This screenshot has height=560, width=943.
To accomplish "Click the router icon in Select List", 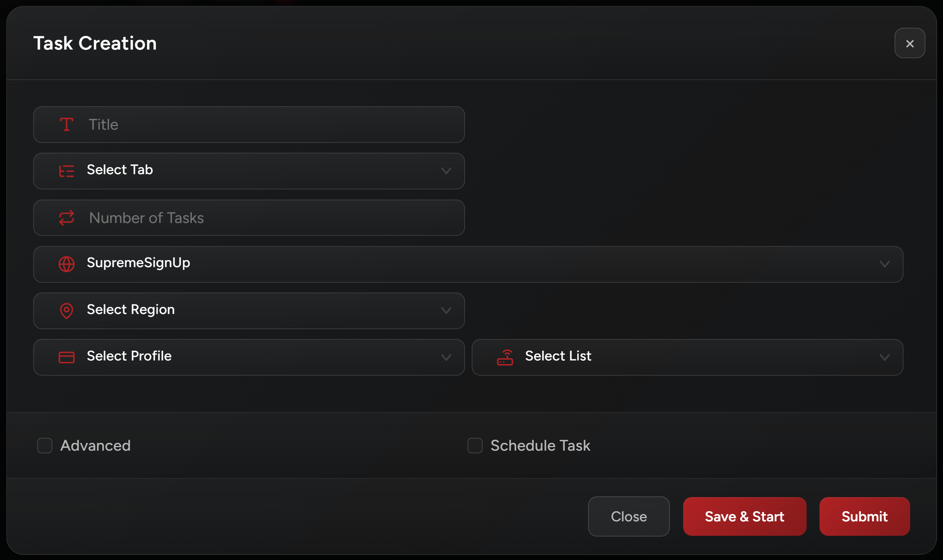I will click(505, 357).
